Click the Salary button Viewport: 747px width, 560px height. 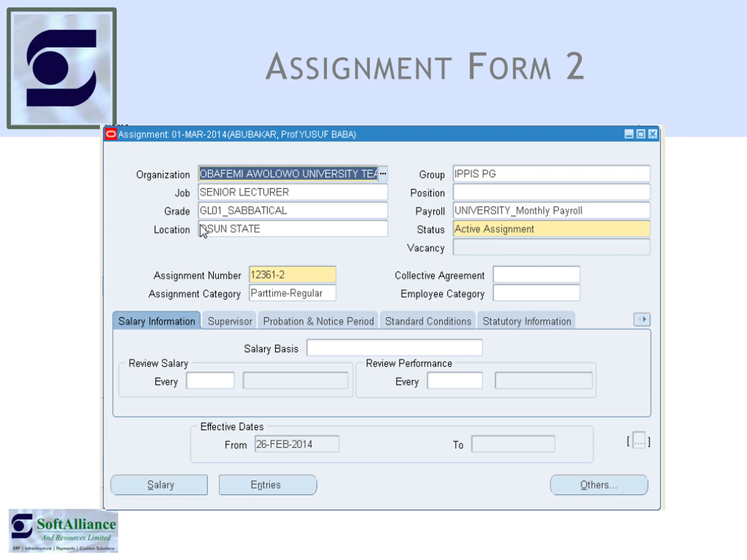pyautogui.click(x=159, y=485)
